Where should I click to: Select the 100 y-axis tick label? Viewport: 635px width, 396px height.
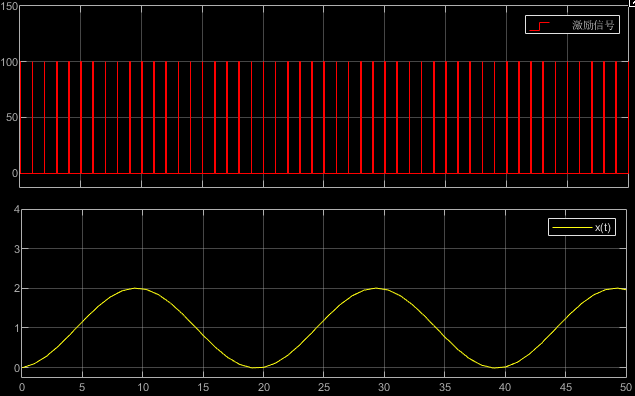pos(9,62)
